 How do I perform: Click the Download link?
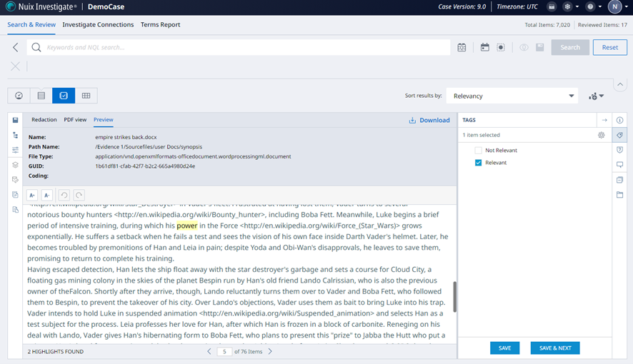(x=429, y=120)
